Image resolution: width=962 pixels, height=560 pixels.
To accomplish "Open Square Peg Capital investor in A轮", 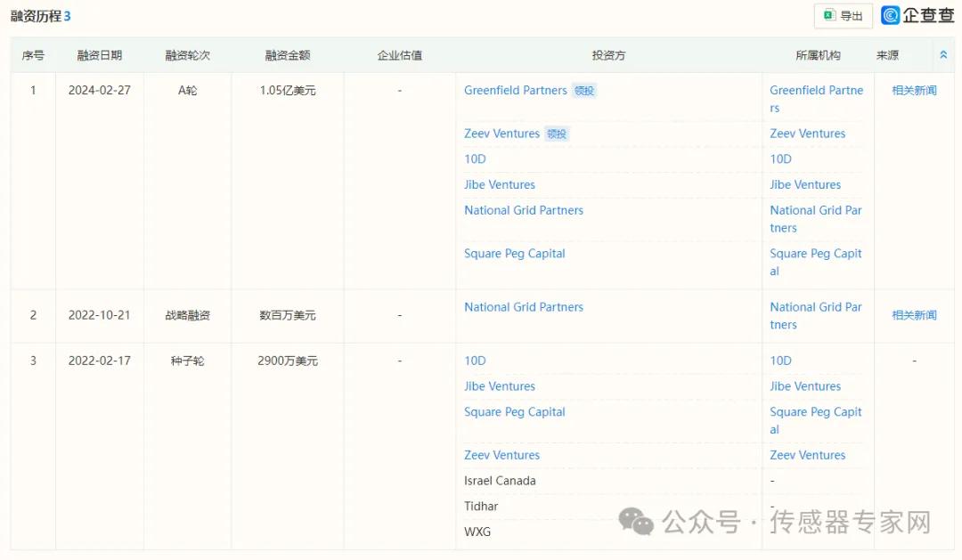I will [514, 254].
